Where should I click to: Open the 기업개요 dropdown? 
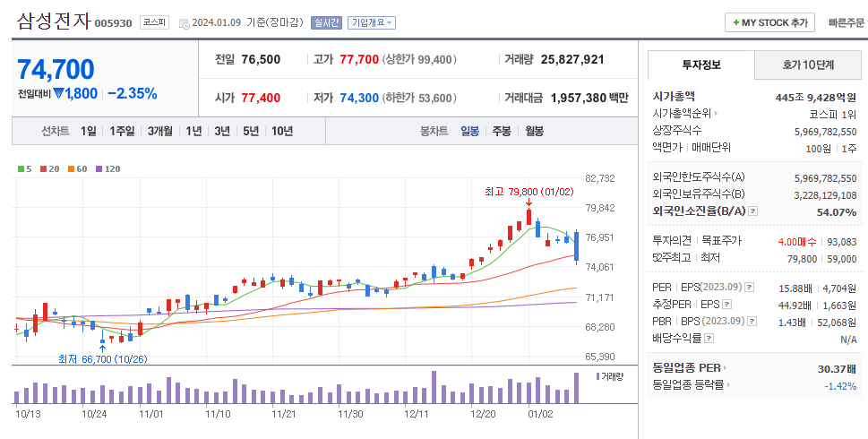pos(372,22)
